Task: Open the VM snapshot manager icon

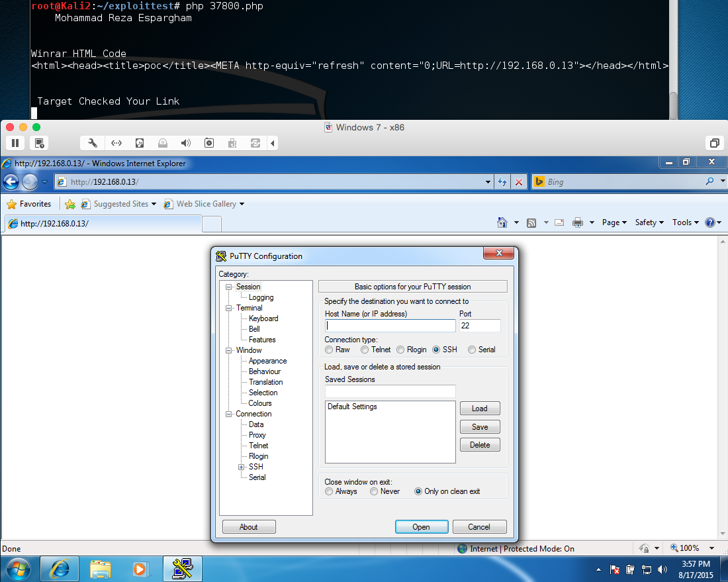Action: point(40,143)
